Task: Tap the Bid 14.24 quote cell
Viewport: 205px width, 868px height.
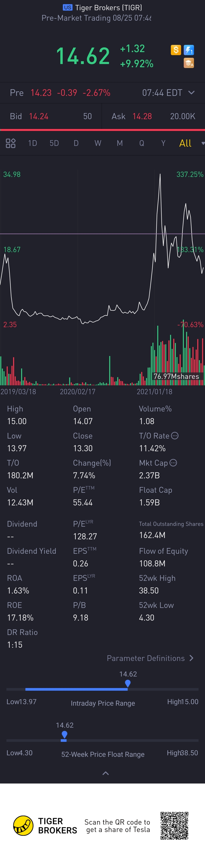Action: pos(51,116)
